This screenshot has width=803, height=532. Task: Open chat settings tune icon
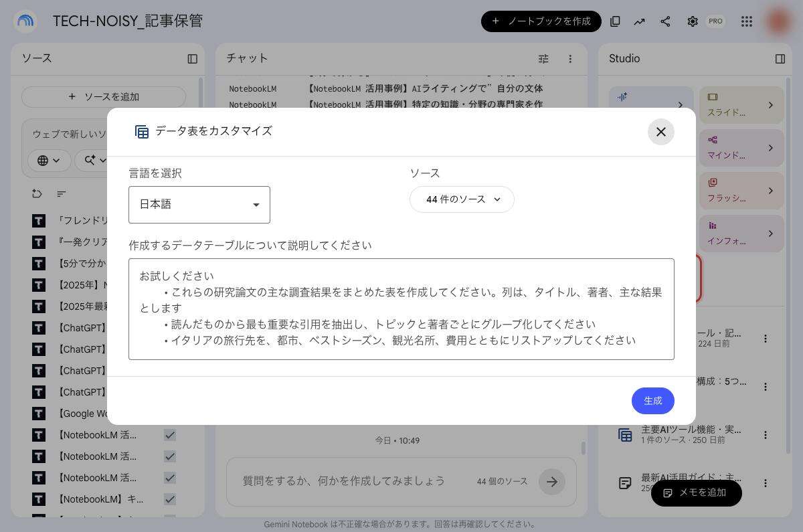(543, 59)
